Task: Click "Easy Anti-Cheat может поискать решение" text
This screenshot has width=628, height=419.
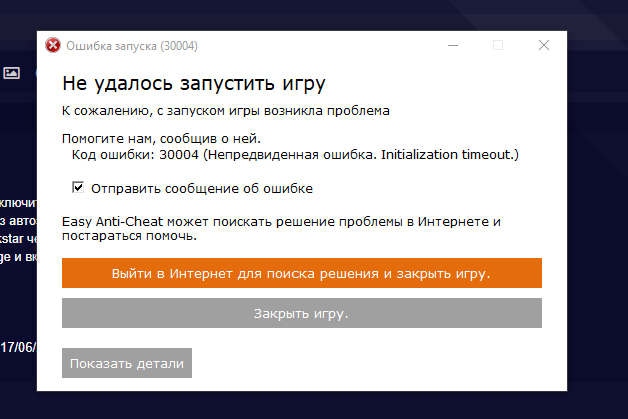Action: (x=281, y=228)
